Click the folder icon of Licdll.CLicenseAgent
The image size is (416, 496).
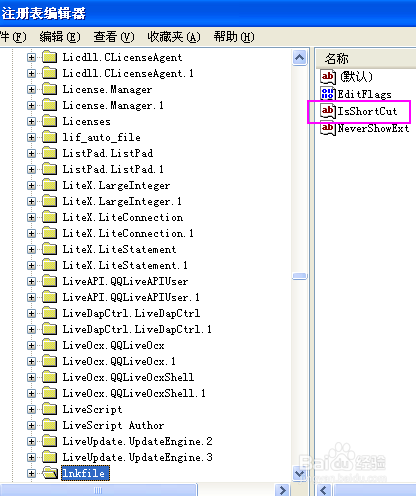pos(50,57)
